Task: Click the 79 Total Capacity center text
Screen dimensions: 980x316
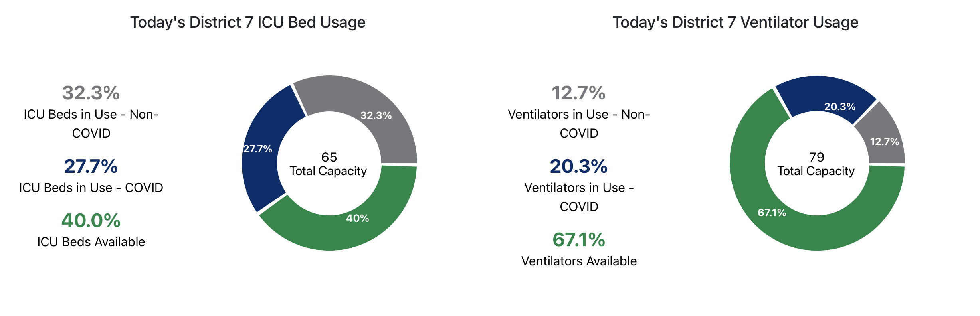Action: [816, 164]
